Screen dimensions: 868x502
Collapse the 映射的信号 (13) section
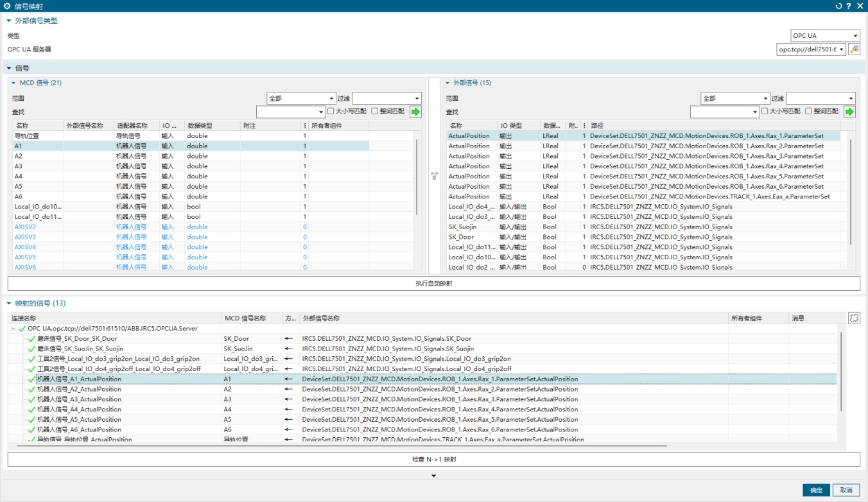coord(9,304)
